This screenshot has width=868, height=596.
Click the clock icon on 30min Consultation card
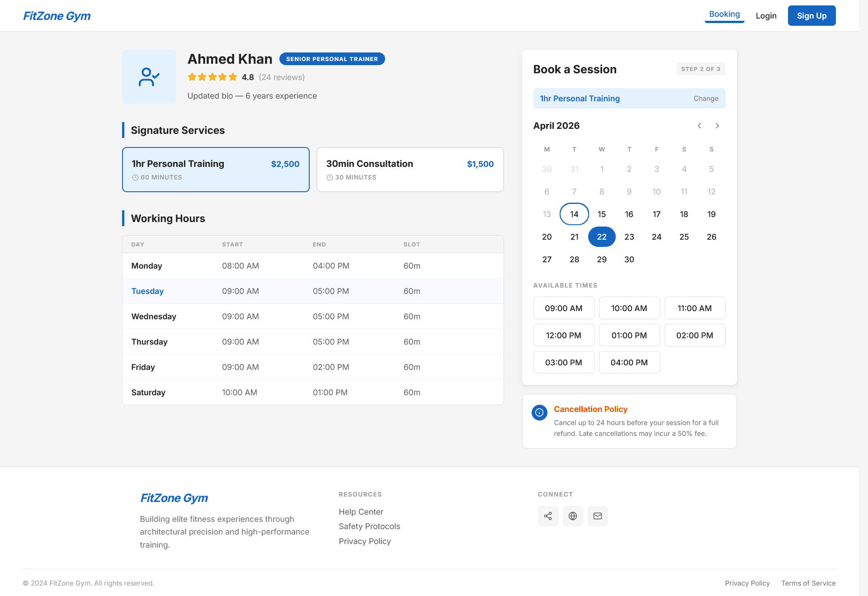(x=330, y=177)
